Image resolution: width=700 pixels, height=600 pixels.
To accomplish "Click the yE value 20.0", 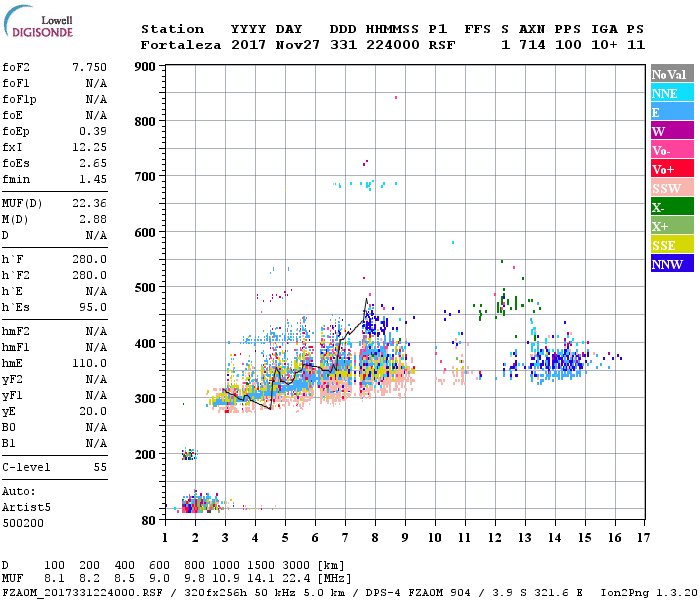I will 93,411.
